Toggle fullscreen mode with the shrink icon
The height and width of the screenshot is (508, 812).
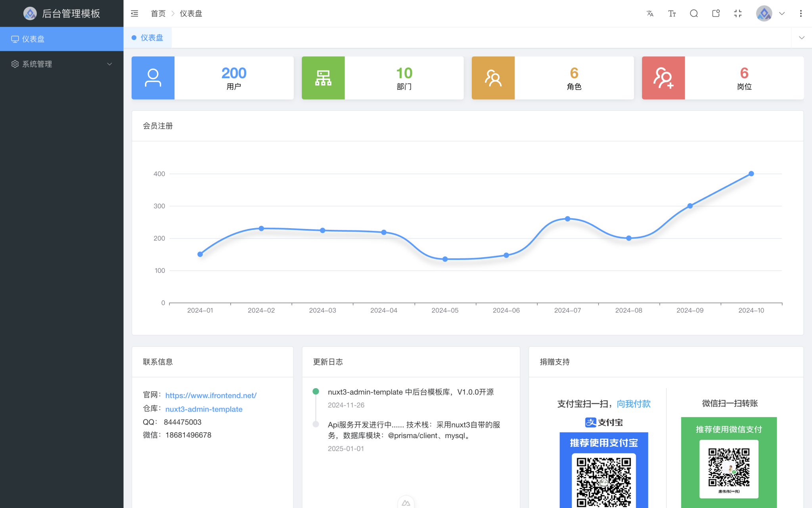[738, 13]
